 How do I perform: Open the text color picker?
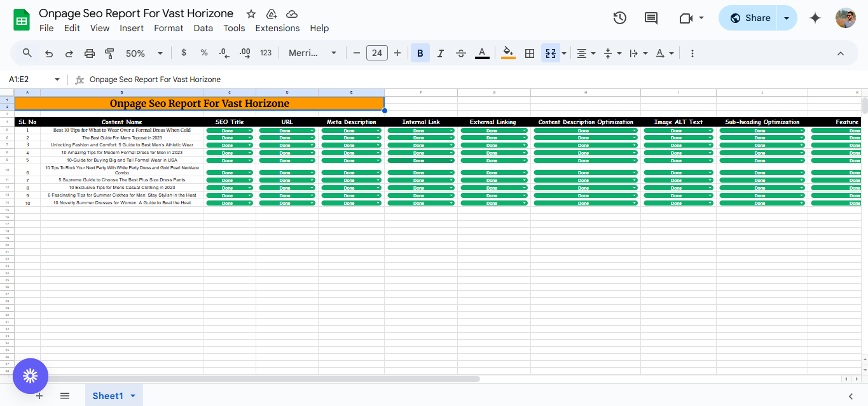point(482,53)
